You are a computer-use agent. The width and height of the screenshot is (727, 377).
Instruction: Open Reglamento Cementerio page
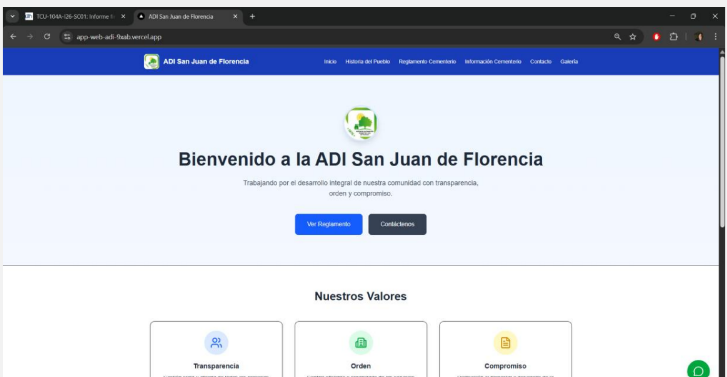pyautogui.click(x=427, y=62)
